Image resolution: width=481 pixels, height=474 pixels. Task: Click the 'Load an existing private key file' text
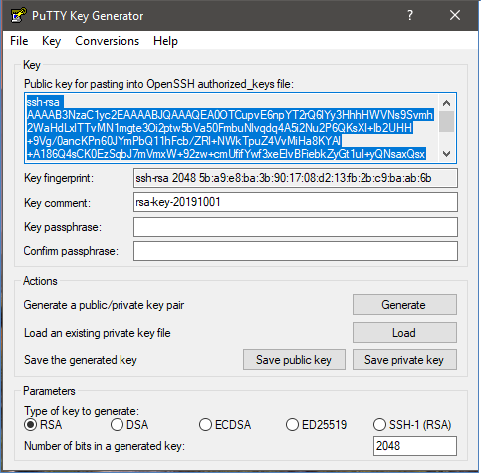97,333
